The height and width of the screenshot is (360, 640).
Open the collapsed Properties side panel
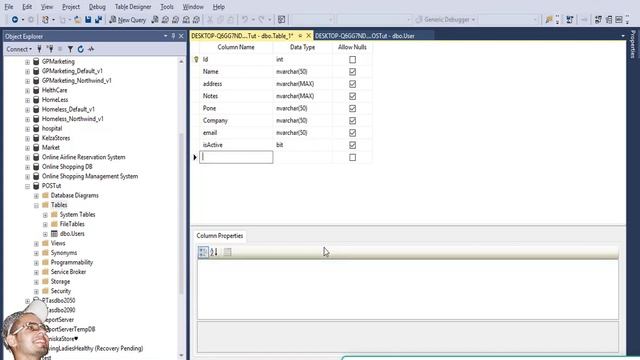coord(633,44)
